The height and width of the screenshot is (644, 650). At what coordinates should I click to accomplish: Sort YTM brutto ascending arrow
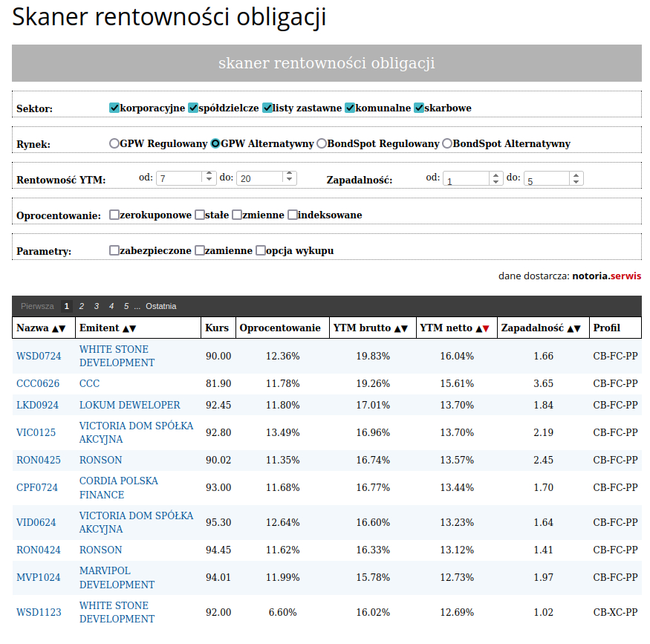click(397, 328)
